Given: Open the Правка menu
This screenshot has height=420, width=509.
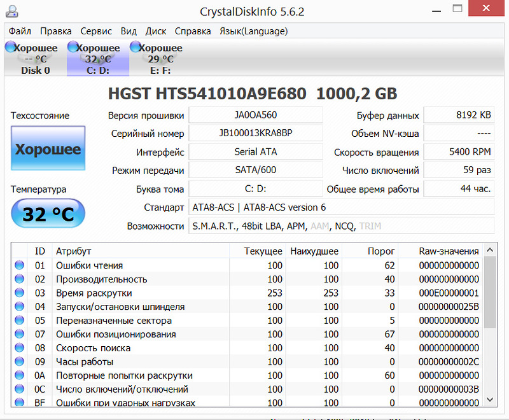Looking at the screenshot, I should click(x=56, y=31).
